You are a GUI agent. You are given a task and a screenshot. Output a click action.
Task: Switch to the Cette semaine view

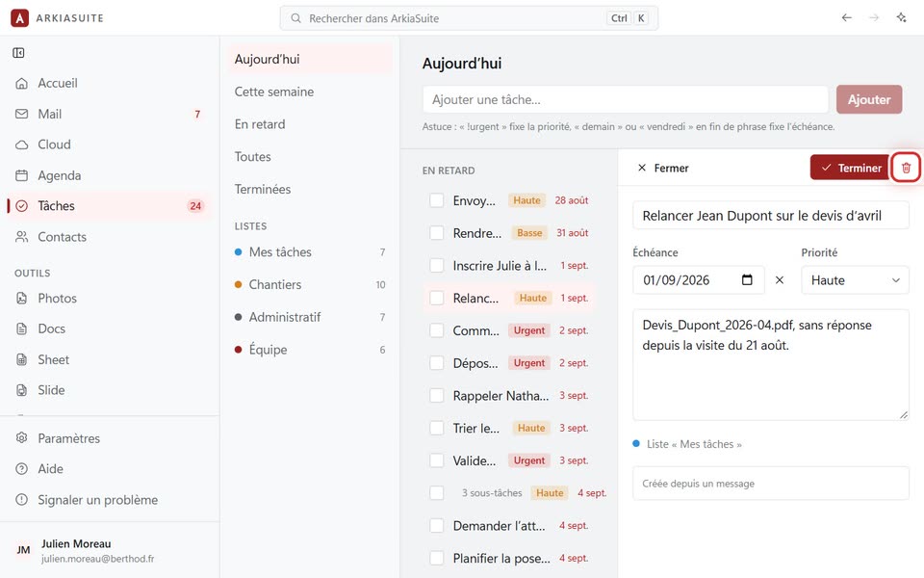click(x=309, y=92)
